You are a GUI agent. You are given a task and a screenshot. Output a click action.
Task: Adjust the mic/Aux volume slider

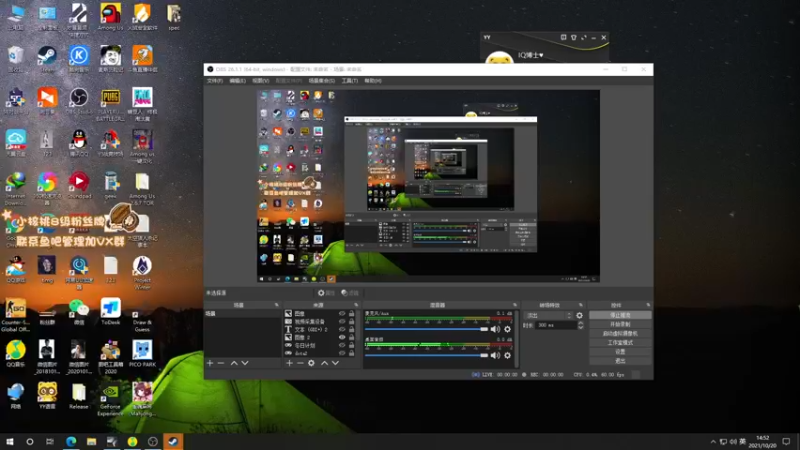click(426, 329)
